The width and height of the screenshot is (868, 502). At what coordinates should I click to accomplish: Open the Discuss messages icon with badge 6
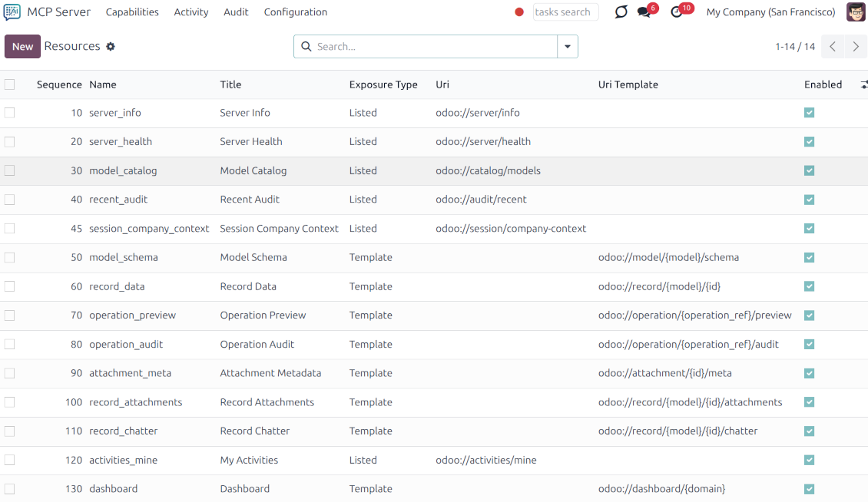(645, 12)
